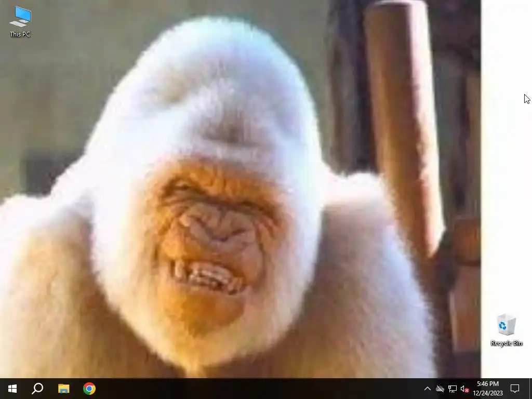
Task: Open the muted volume tray icon
Action: pyautogui.click(x=464, y=389)
